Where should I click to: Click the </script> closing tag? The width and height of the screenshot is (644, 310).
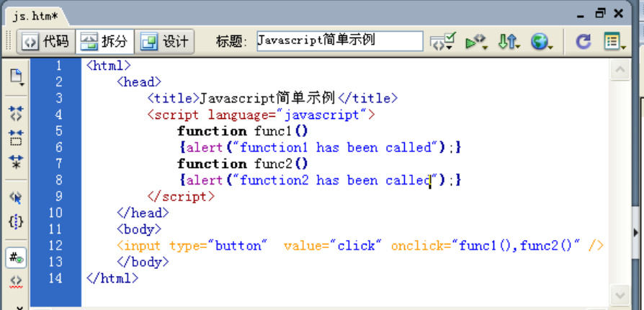[x=181, y=197]
